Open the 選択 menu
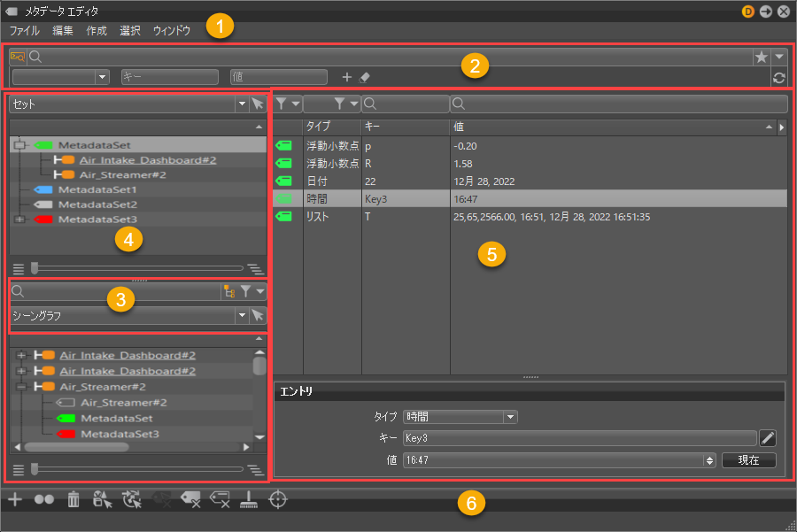 [x=130, y=30]
